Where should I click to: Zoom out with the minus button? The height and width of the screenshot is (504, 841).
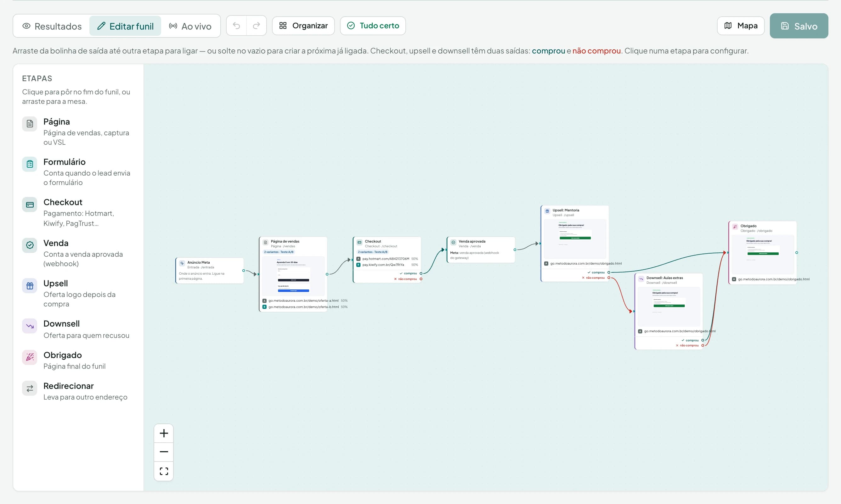coord(164,452)
